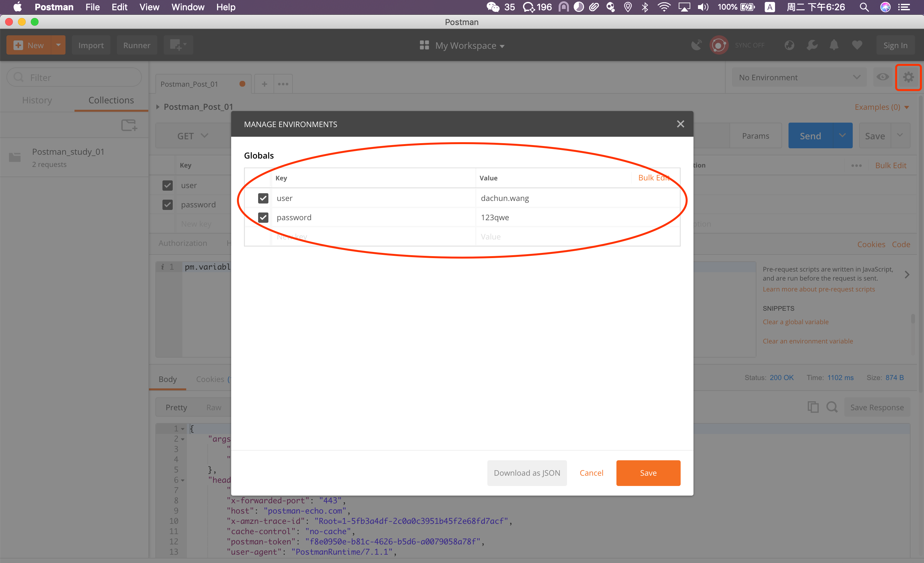Image resolution: width=924 pixels, height=563 pixels.
Task: Open the Help menu
Action: (x=225, y=7)
